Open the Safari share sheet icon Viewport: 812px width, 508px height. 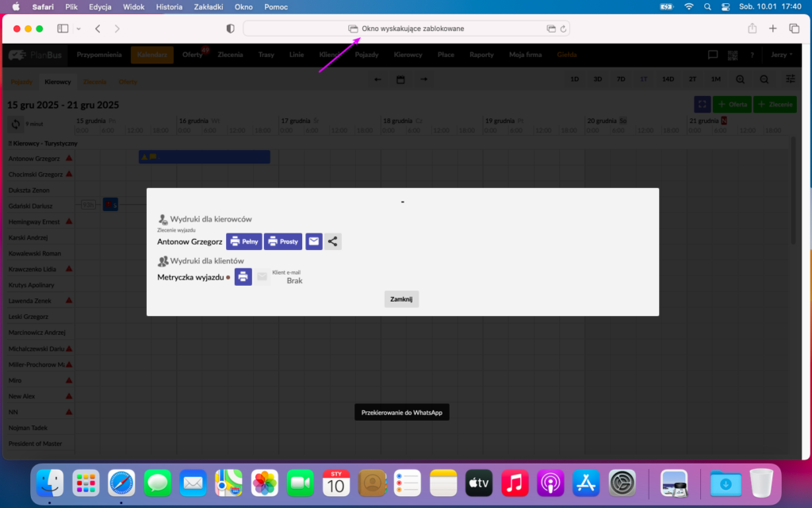[752, 29]
